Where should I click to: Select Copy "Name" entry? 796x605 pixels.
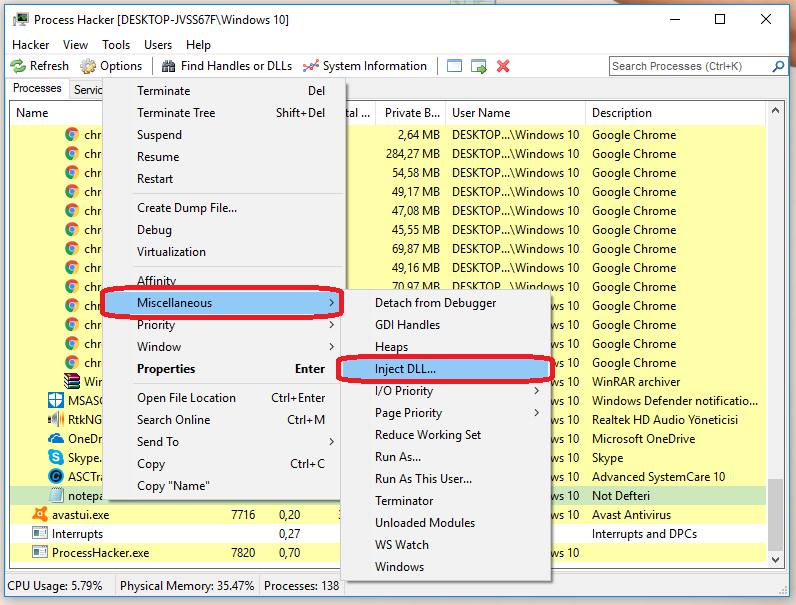(x=224, y=486)
